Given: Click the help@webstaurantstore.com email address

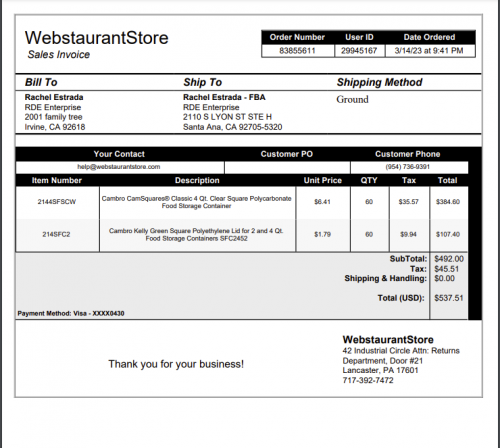Looking at the screenshot, I should coord(119,167).
